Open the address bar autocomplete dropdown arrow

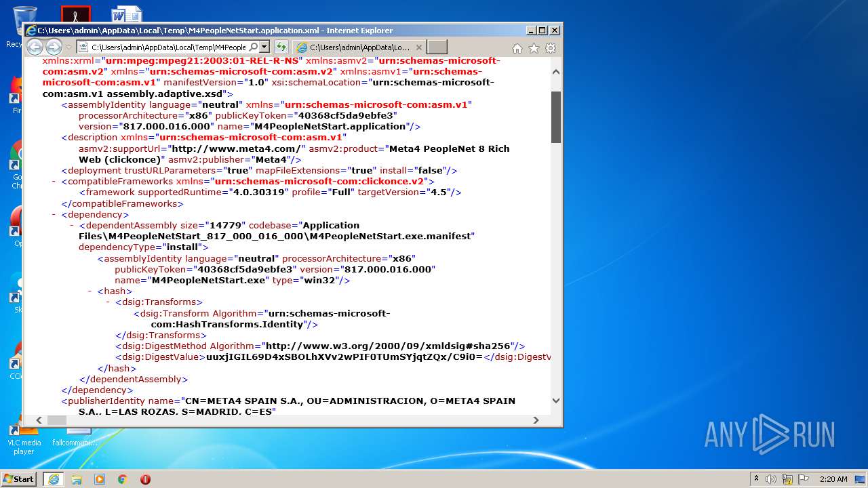point(264,47)
